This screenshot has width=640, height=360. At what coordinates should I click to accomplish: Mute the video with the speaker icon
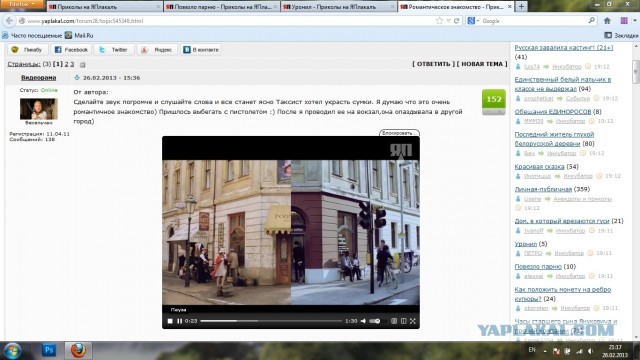[x=363, y=321]
